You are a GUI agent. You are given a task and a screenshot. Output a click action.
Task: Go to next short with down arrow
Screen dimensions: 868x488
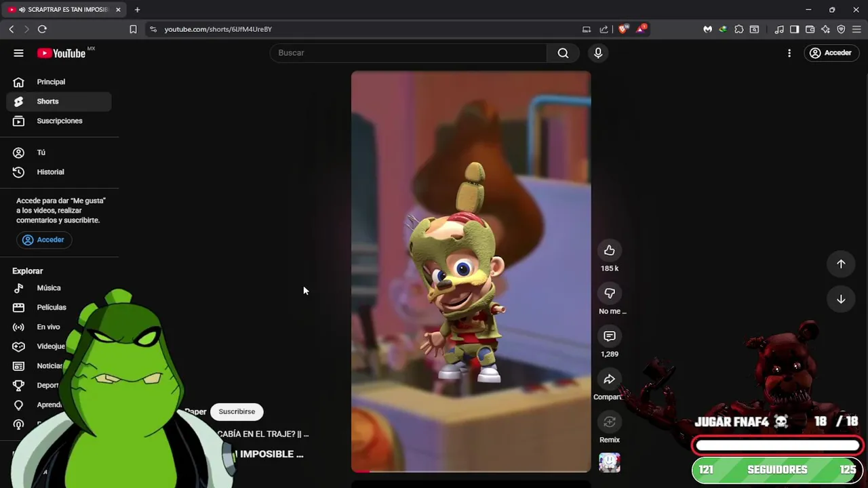[841, 300]
